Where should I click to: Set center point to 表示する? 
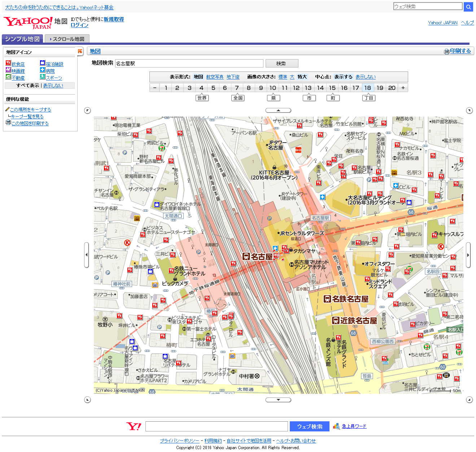point(343,77)
